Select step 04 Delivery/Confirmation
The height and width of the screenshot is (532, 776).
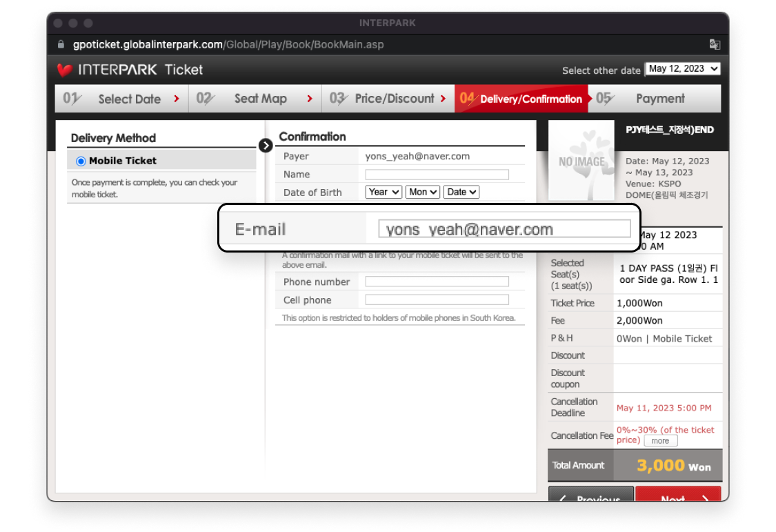pyautogui.click(x=521, y=99)
